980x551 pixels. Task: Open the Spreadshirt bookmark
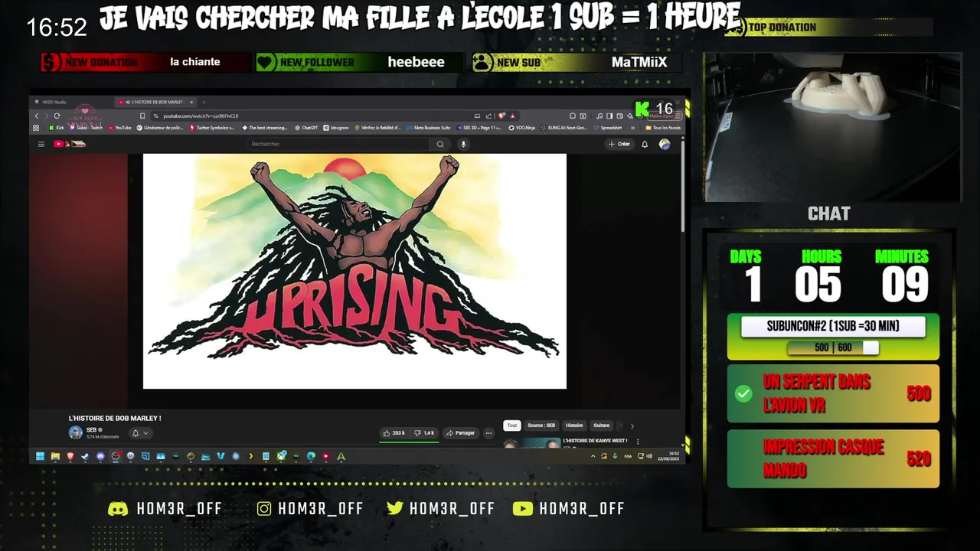(x=607, y=128)
